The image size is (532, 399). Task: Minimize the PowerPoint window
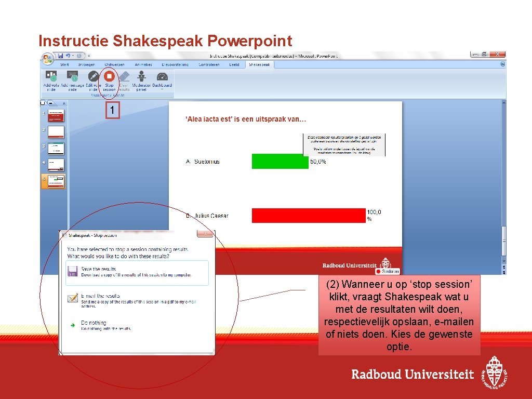[x=475, y=54]
